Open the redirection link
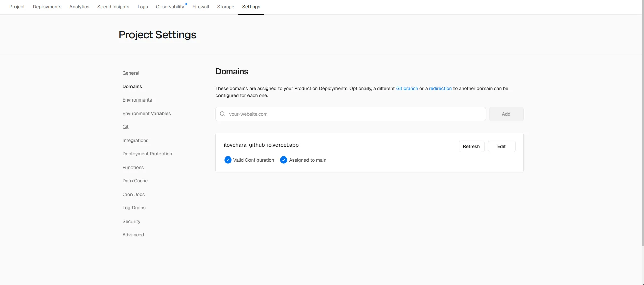The image size is (644, 285). (440, 88)
